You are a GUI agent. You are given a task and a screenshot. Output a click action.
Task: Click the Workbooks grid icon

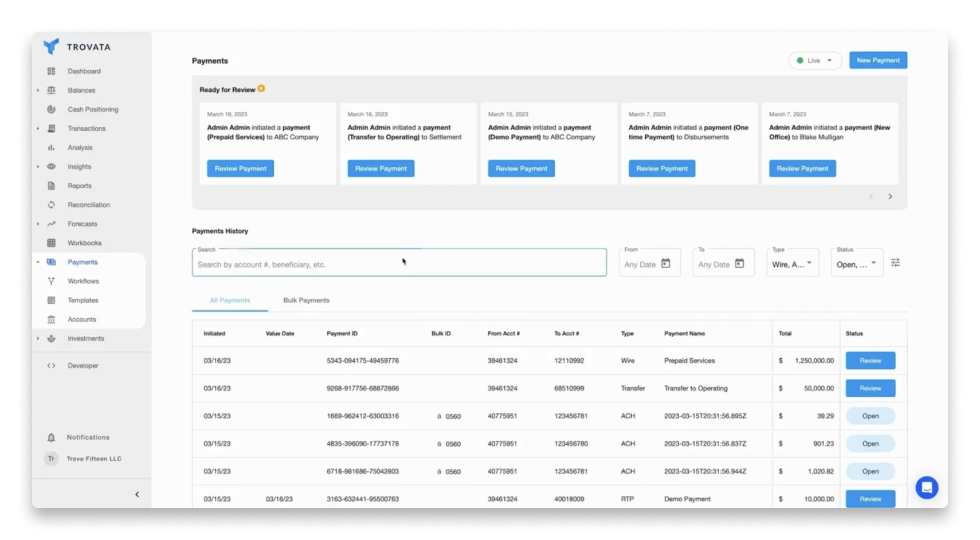51,243
